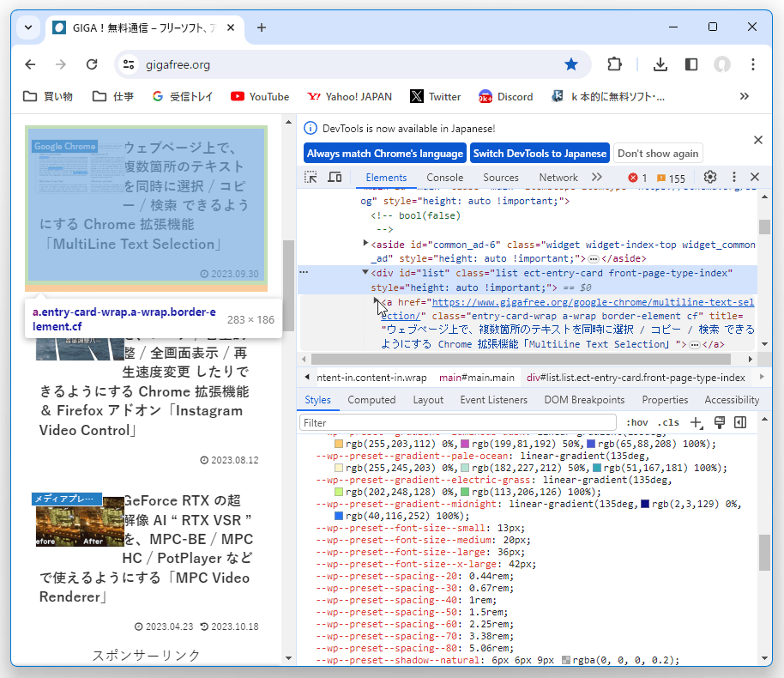Open DevTools settings gear

(709, 177)
